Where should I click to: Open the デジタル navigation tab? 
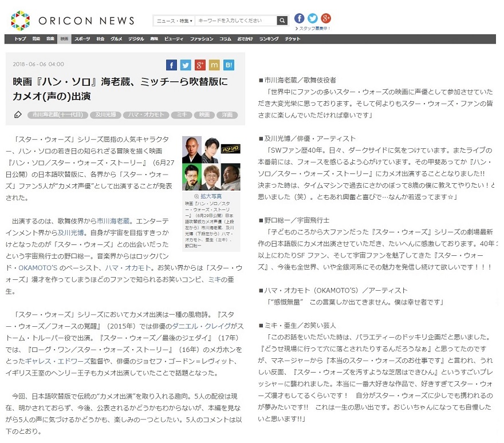pos(136,39)
